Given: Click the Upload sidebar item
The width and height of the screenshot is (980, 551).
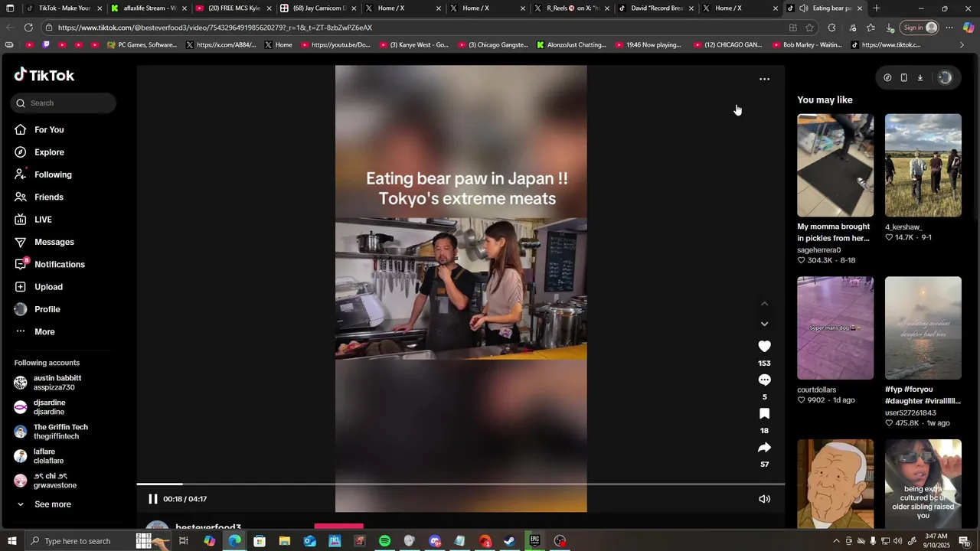Looking at the screenshot, I should [x=48, y=287].
